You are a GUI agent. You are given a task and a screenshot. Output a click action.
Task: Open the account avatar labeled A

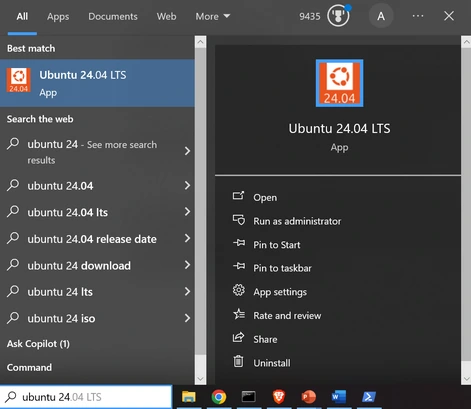coord(381,16)
